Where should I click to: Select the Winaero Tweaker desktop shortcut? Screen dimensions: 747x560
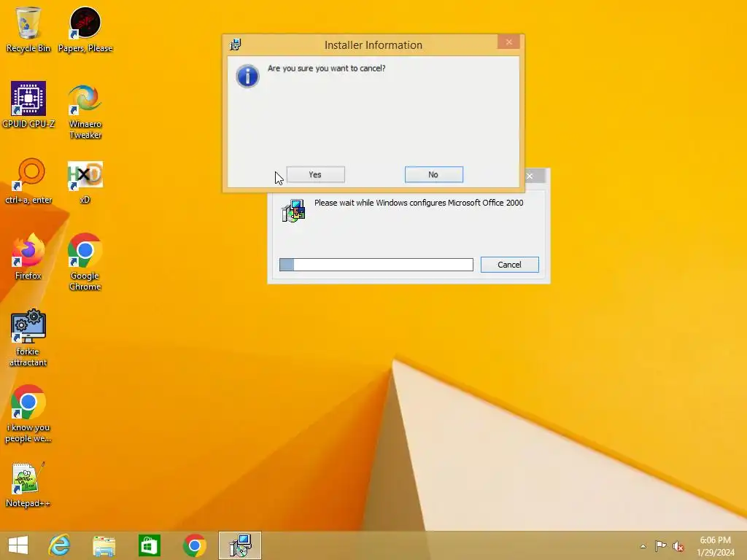(85, 111)
